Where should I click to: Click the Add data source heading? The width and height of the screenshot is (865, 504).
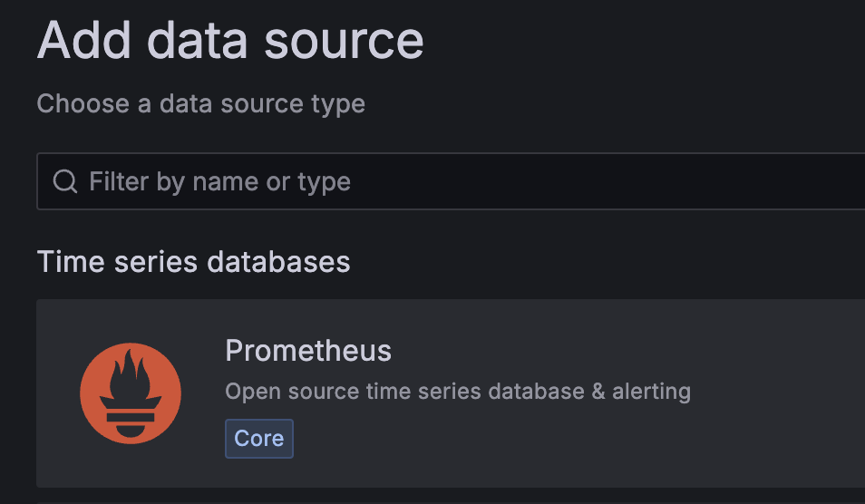tap(230, 40)
